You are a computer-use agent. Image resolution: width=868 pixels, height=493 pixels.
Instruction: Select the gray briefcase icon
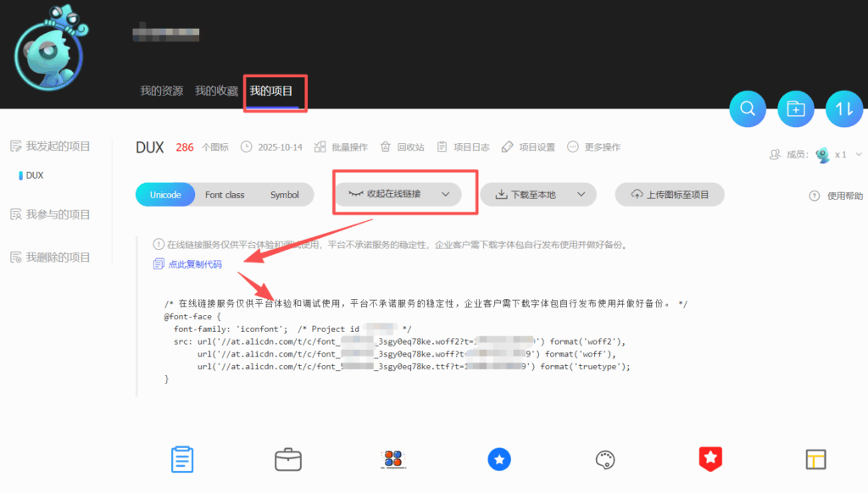[288, 459]
